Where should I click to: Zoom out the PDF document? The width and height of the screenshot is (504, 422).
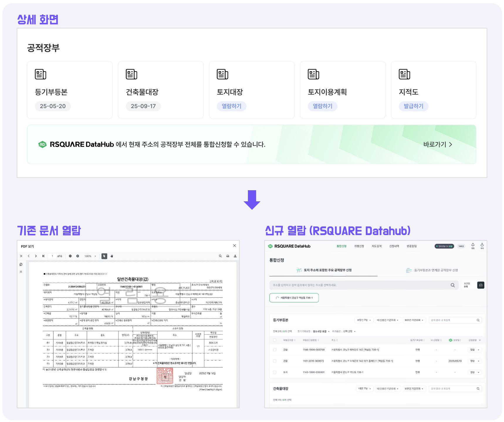(x=70, y=256)
